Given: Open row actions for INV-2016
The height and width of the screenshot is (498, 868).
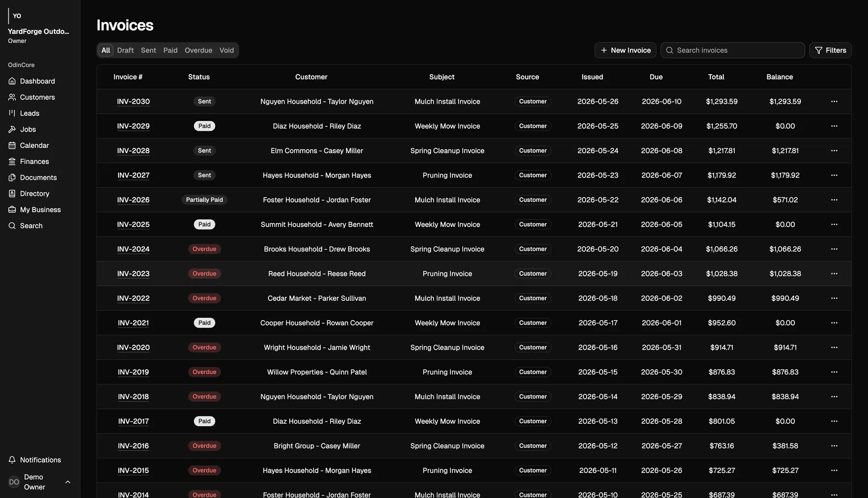Looking at the screenshot, I should point(834,445).
